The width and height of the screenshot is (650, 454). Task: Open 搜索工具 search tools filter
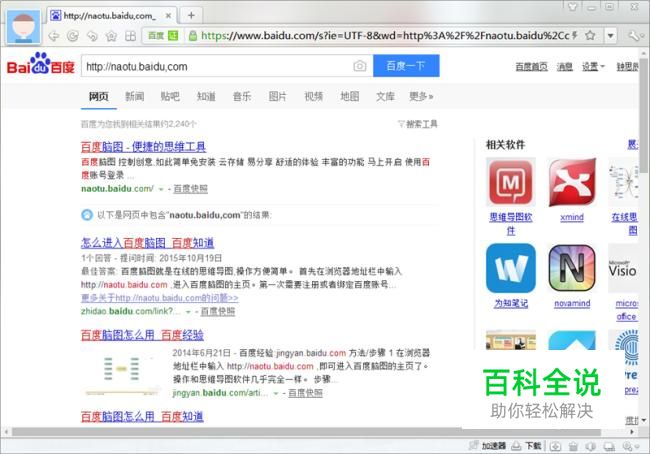point(417,124)
